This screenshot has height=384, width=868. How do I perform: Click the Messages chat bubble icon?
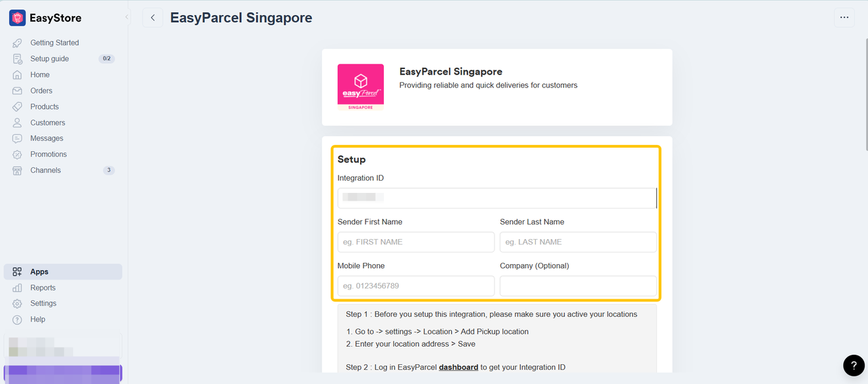[x=17, y=138]
